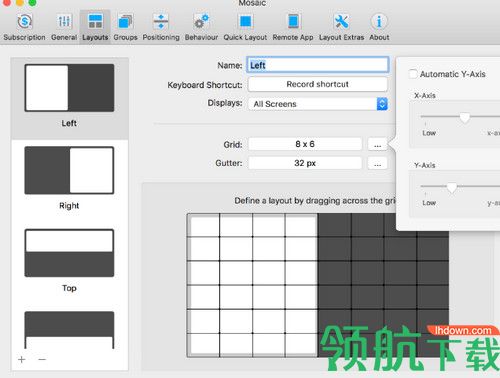Select the bottom-half layout thumbnail
This screenshot has width=500, height=378.
tap(69, 330)
